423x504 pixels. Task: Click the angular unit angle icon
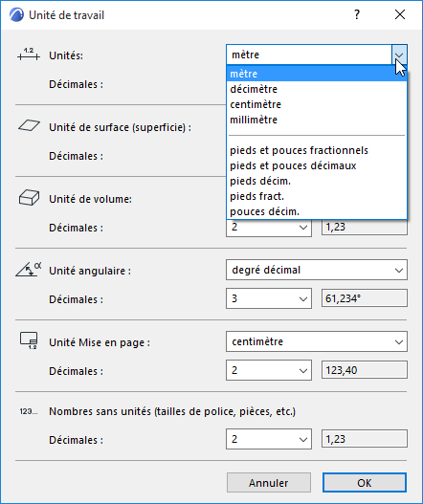tap(29, 269)
